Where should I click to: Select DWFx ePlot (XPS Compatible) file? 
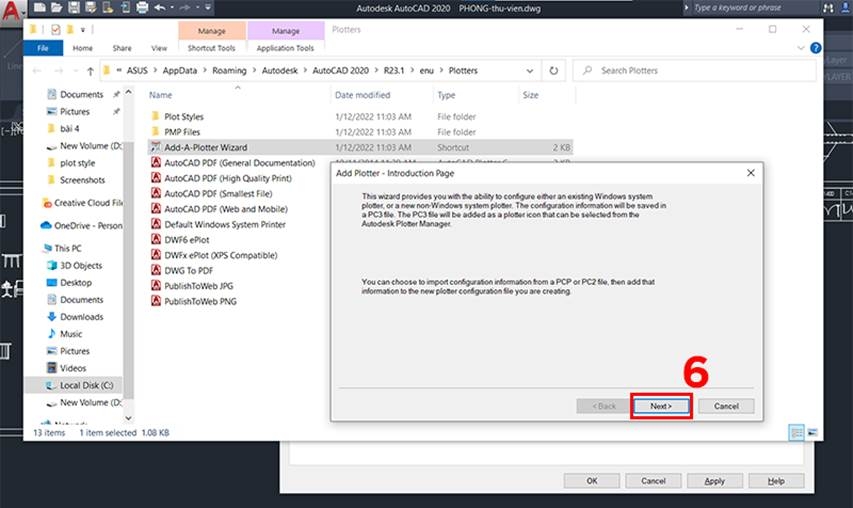point(220,255)
